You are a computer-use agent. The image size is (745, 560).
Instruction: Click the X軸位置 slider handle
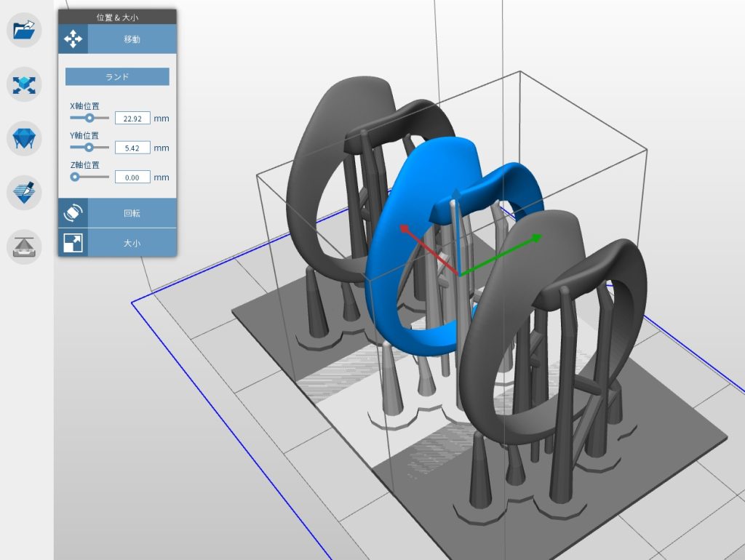pos(89,117)
